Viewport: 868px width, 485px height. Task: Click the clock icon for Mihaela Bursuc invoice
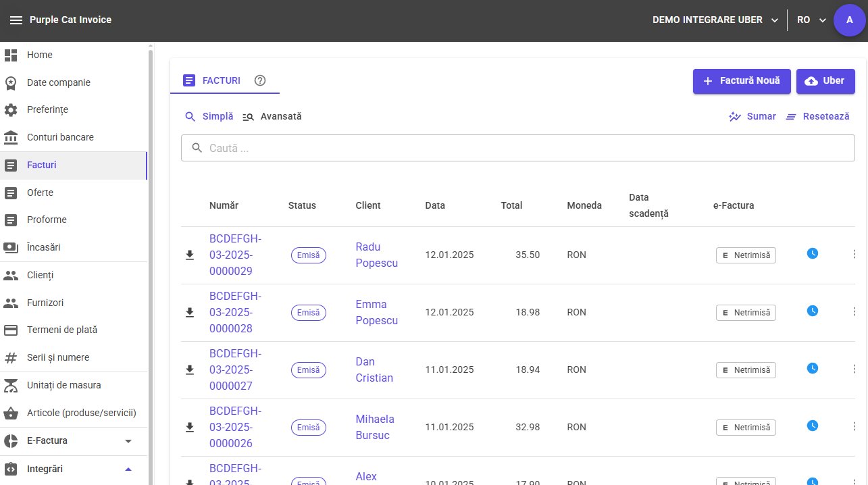click(813, 426)
